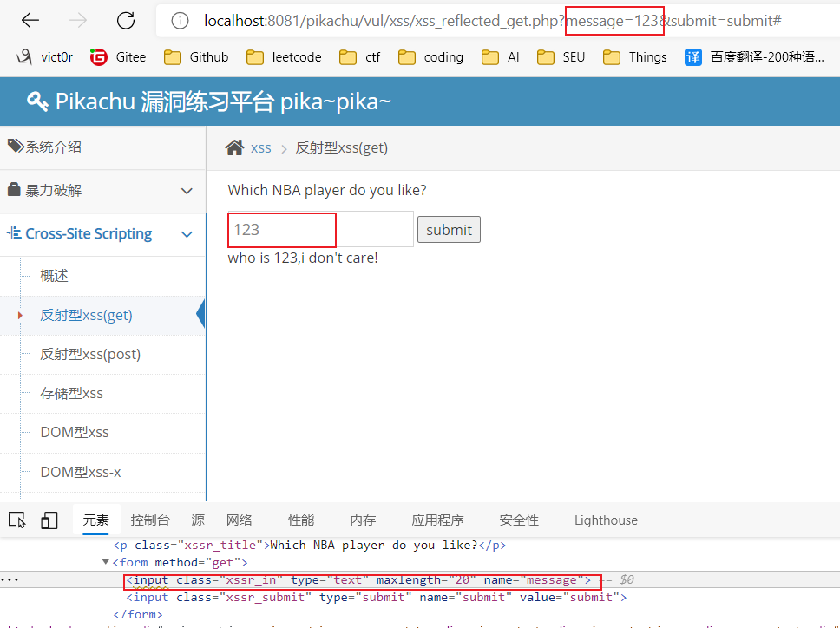Collapse the form element node triangle
The image size is (840, 628).
click(x=106, y=562)
